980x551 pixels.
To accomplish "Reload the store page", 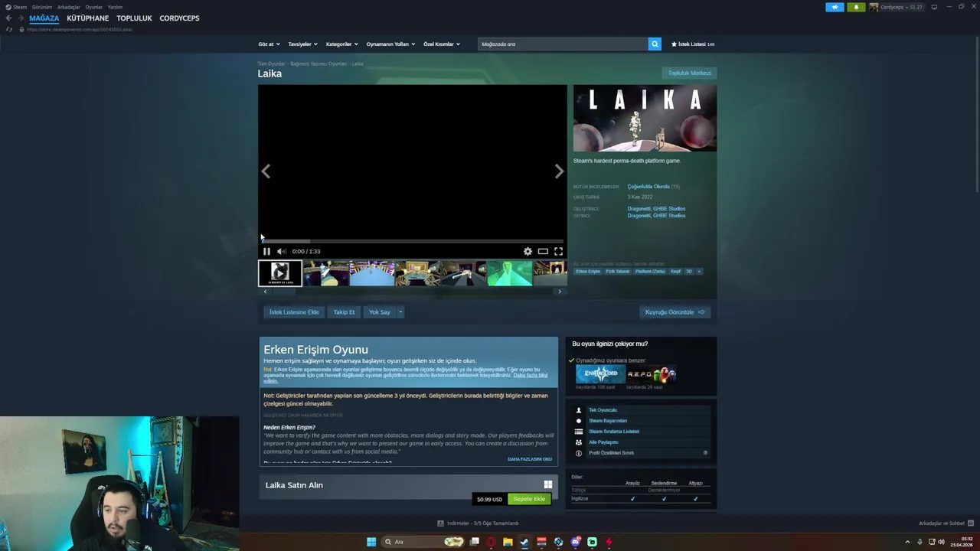I will click(x=8, y=29).
